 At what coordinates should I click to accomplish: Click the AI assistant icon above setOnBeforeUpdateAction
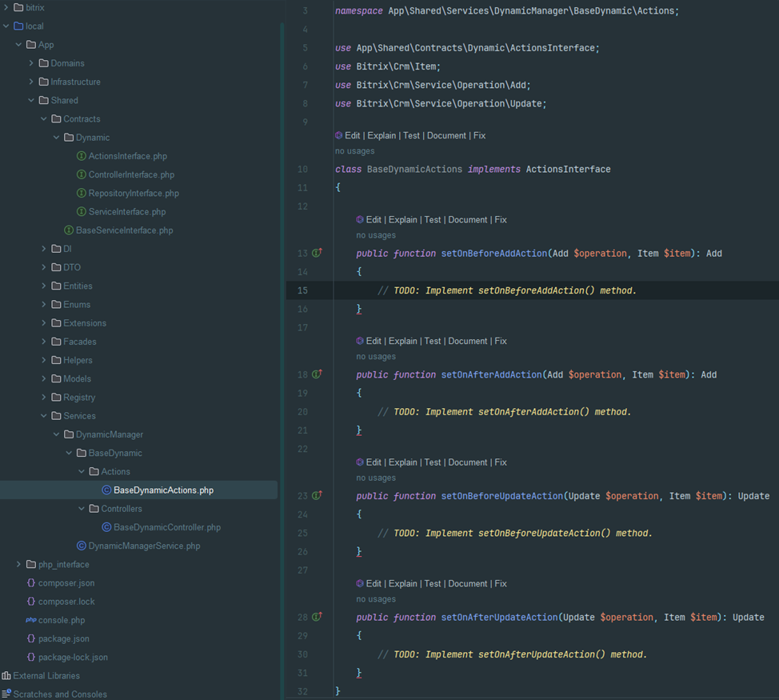(x=360, y=462)
